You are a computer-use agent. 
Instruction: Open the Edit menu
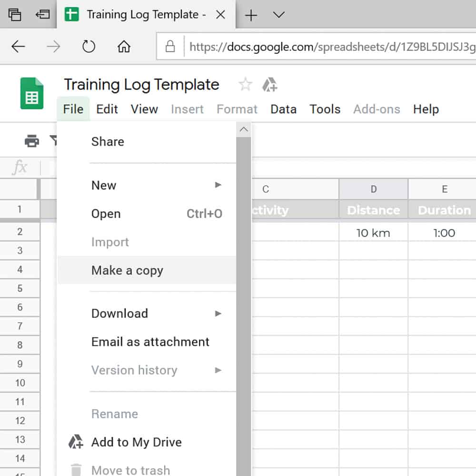pos(107,109)
